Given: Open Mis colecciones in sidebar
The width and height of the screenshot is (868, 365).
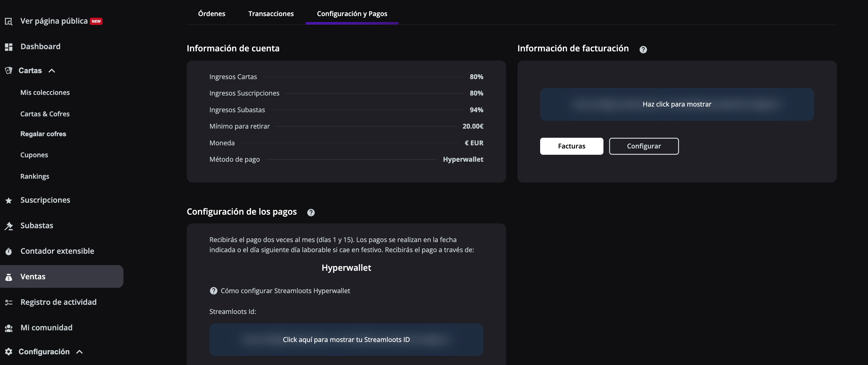Looking at the screenshot, I should [x=45, y=92].
